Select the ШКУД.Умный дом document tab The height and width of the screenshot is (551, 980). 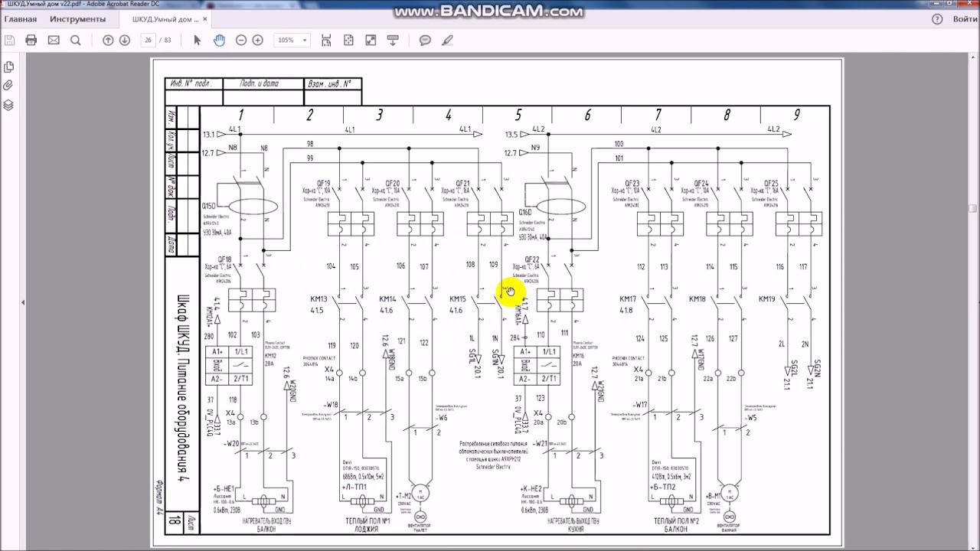165,19
